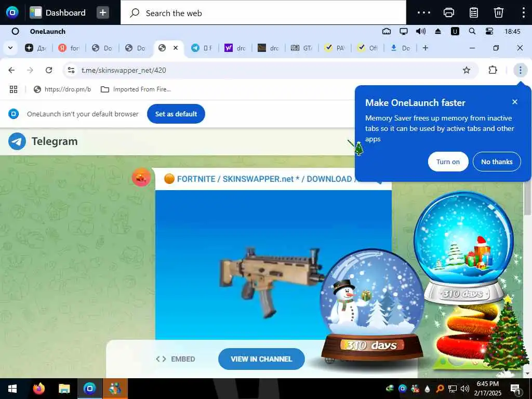Click the OneLaunch logo in top bar
532x399 pixels.
click(12, 12)
